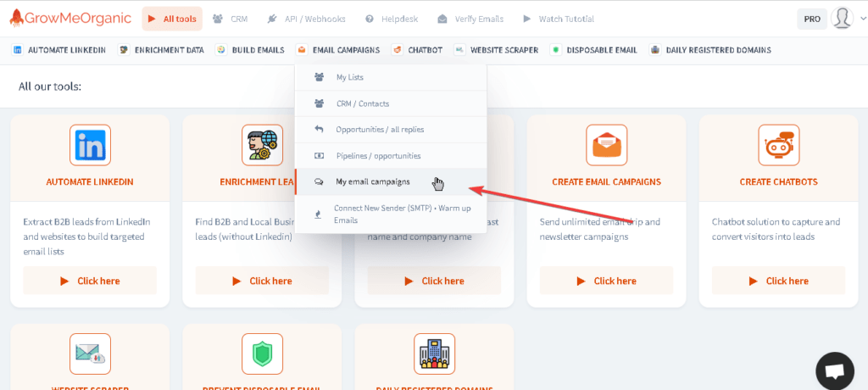Viewport: 868px width, 390px height.
Task: Open My email campaigns entry
Action: (x=391, y=181)
